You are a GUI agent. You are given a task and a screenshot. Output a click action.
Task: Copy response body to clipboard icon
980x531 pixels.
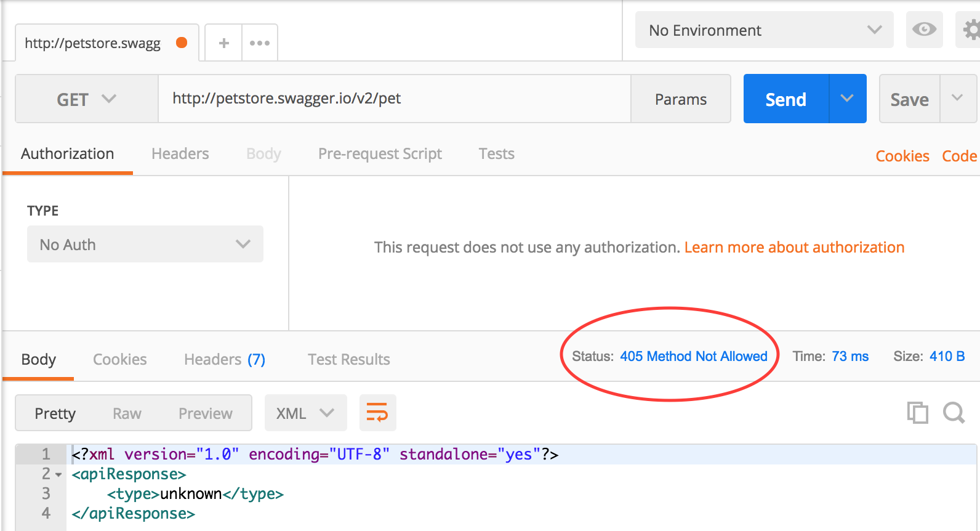tap(917, 412)
